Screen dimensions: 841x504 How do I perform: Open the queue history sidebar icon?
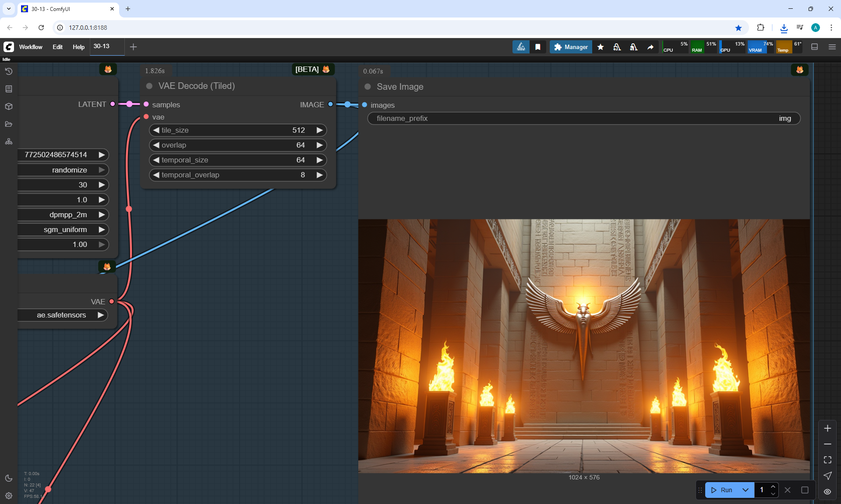click(x=9, y=71)
